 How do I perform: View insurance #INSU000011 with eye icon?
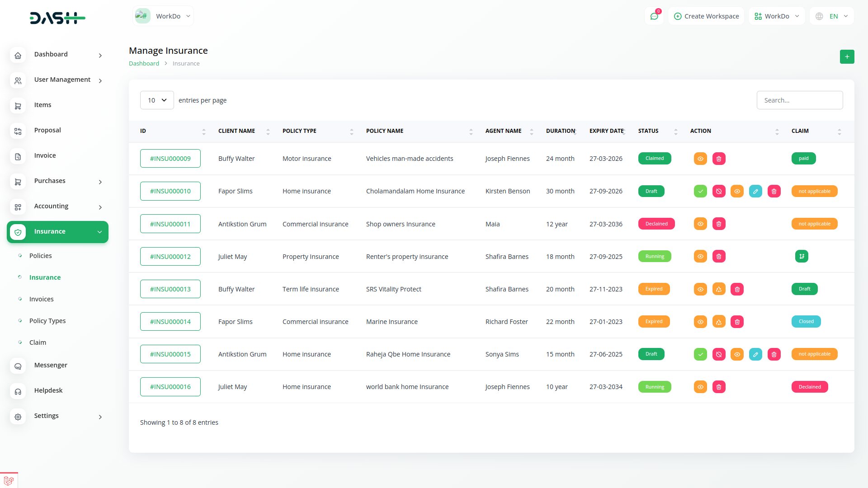coord(700,224)
